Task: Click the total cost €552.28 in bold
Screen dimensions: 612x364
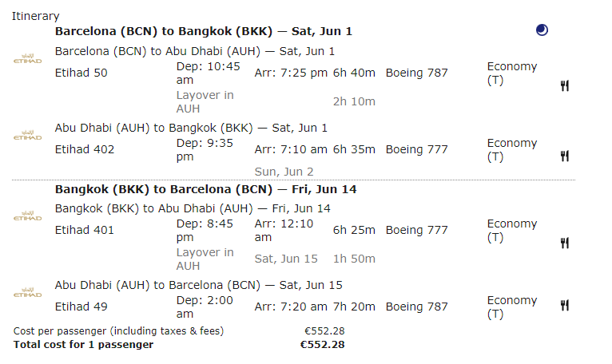Action: point(322,345)
